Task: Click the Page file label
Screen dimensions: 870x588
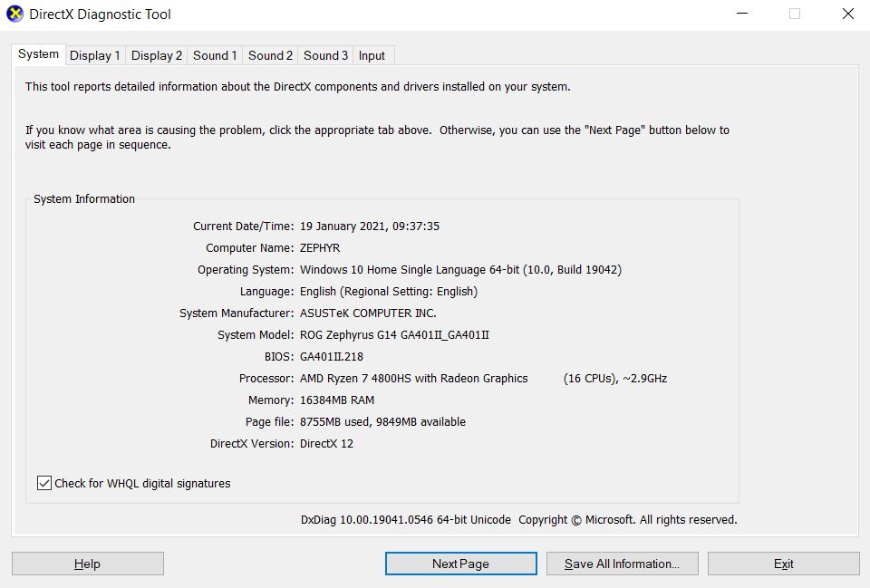Action: (x=270, y=422)
